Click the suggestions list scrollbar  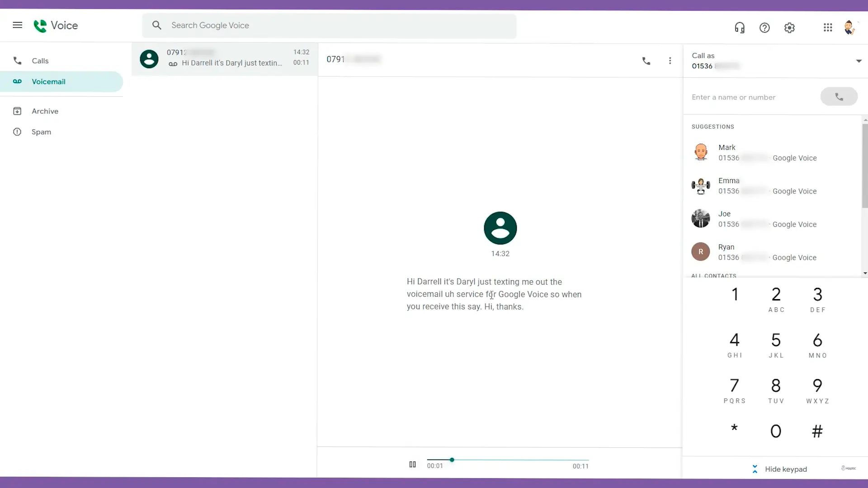[865, 165]
